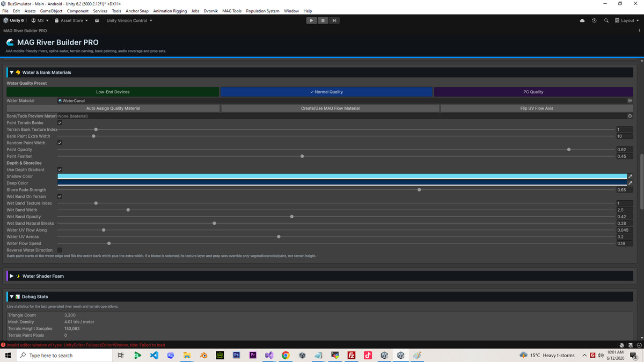Screen dimensions: 644x362
Task: Click the Shore Fade Strength slider handle
Action: (419, 190)
